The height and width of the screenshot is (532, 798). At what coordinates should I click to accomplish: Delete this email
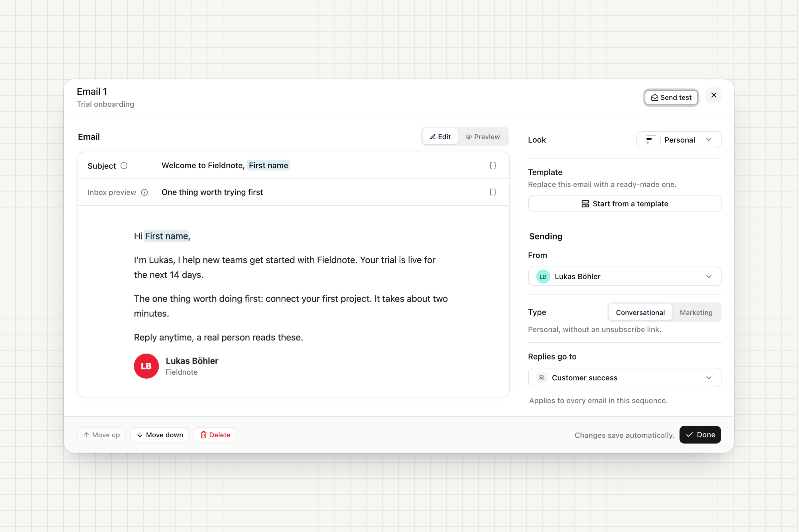pyautogui.click(x=215, y=435)
